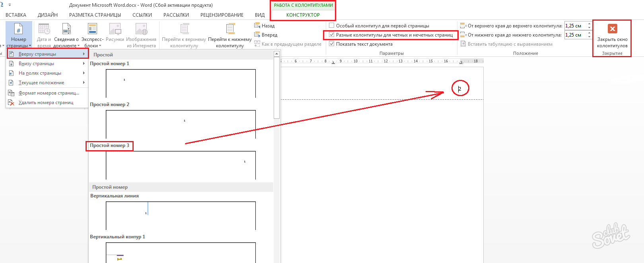Viewport: 644px width, 263px height.
Task: Switch to the КОНСТРУКТОР tab
Action: (303, 15)
